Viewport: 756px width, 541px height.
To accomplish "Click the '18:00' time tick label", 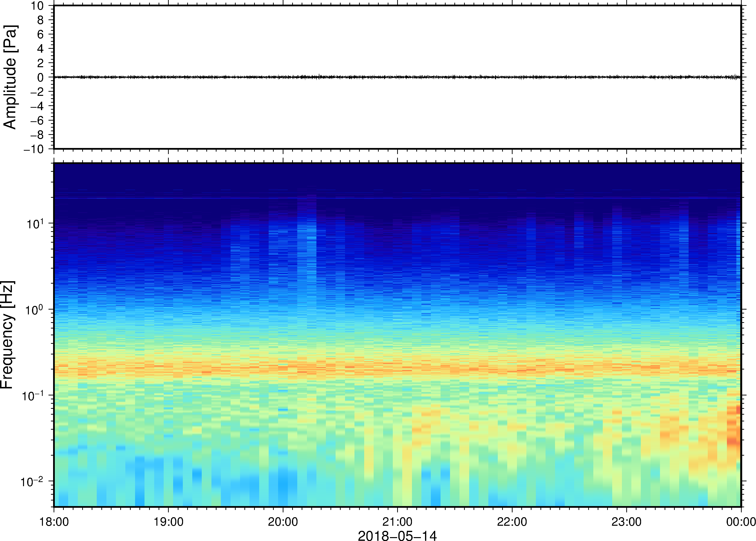I will tap(54, 522).
